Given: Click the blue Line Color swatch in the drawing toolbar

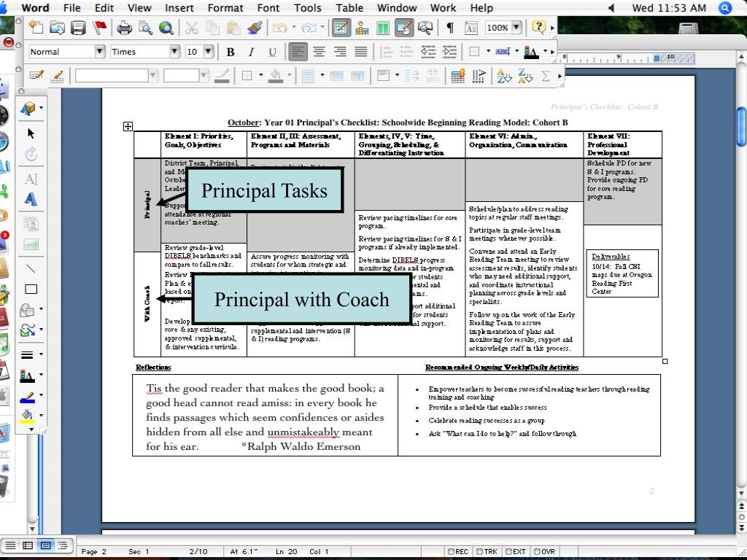Looking at the screenshot, I should (x=27, y=397).
